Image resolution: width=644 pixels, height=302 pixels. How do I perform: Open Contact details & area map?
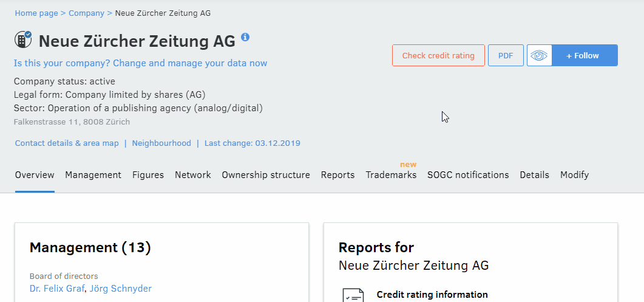(67, 143)
